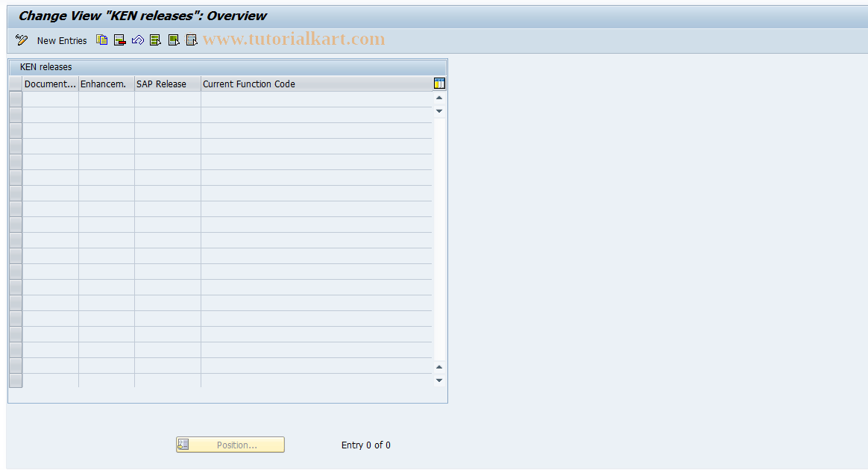
Task: Create records with New Entries
Action: coord(61,40)
